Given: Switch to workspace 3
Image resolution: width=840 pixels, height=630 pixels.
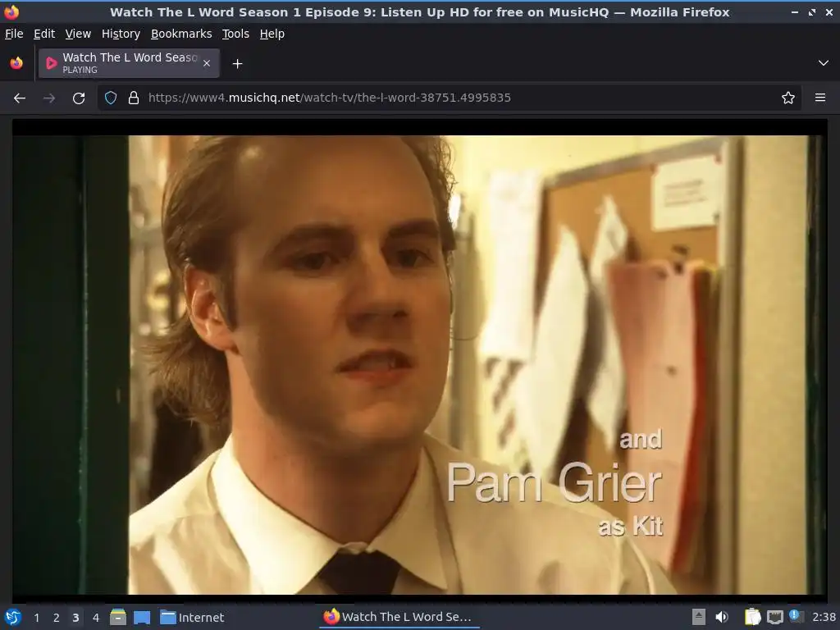Looking at the screenshot, I should coord(75,618).
